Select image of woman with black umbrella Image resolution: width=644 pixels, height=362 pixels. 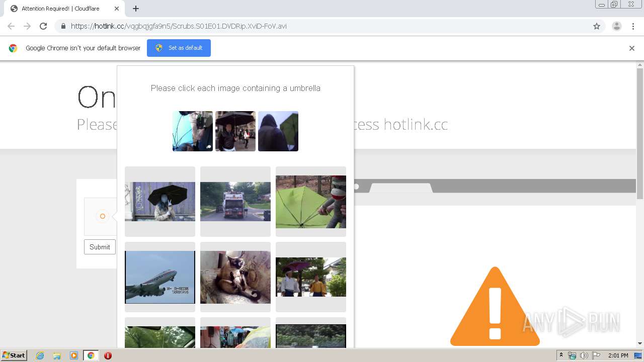click(x=160, y=202)
